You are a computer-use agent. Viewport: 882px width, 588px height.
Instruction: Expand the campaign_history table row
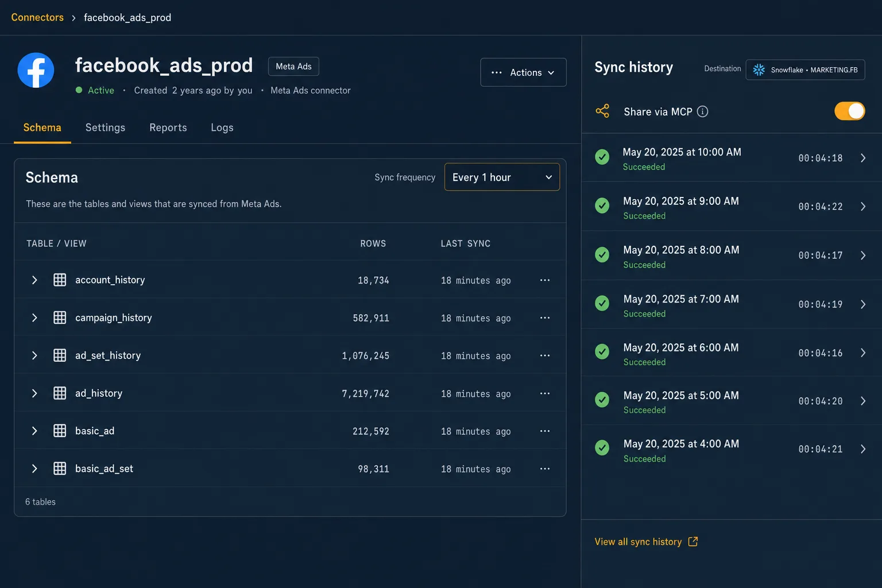tap(34, 318)
